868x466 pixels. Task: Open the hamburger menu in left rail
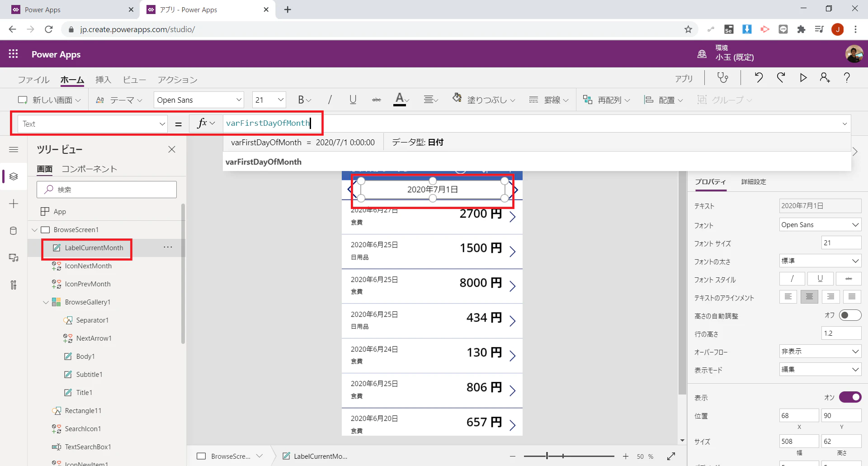point(14,149)
